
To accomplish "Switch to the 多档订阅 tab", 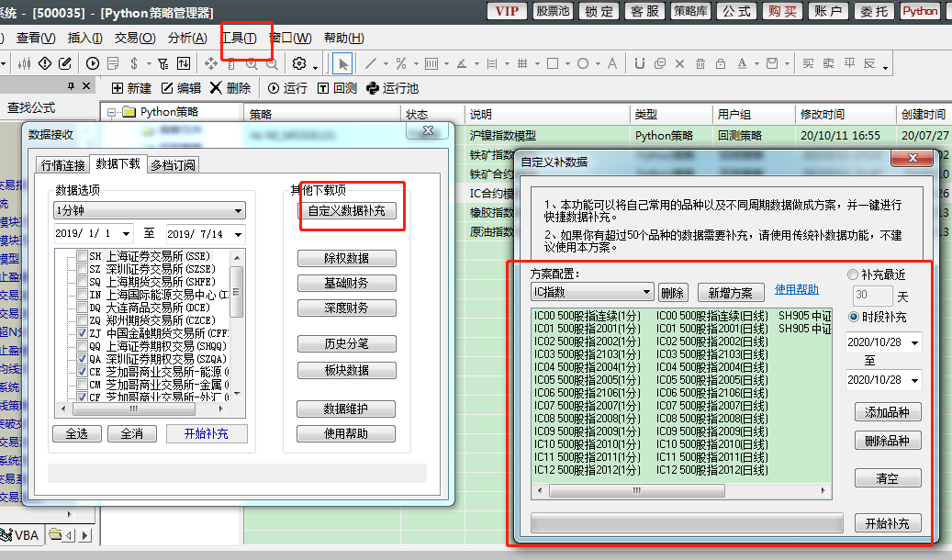I will (x=174, y=165).
